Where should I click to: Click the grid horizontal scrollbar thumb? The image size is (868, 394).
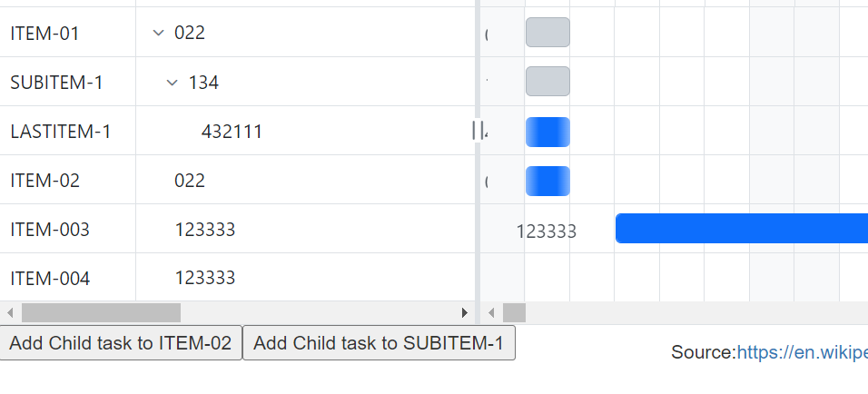click(x=101, y=313)
